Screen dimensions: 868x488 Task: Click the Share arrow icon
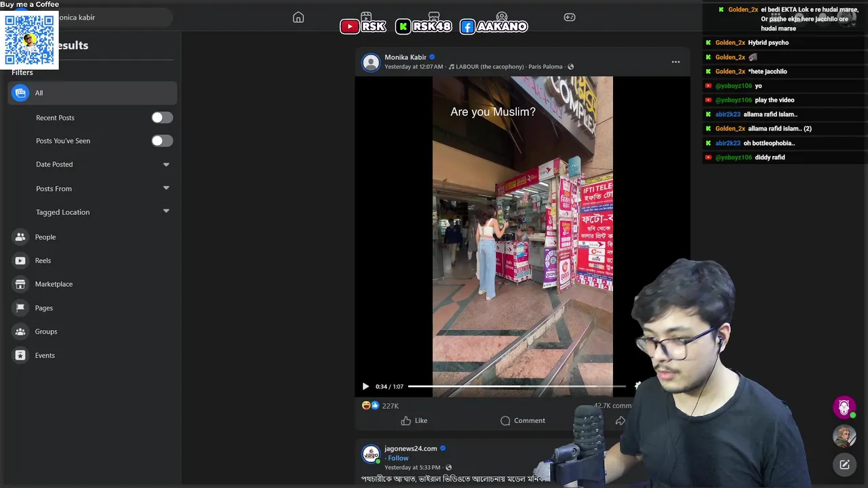pos(620,421)
